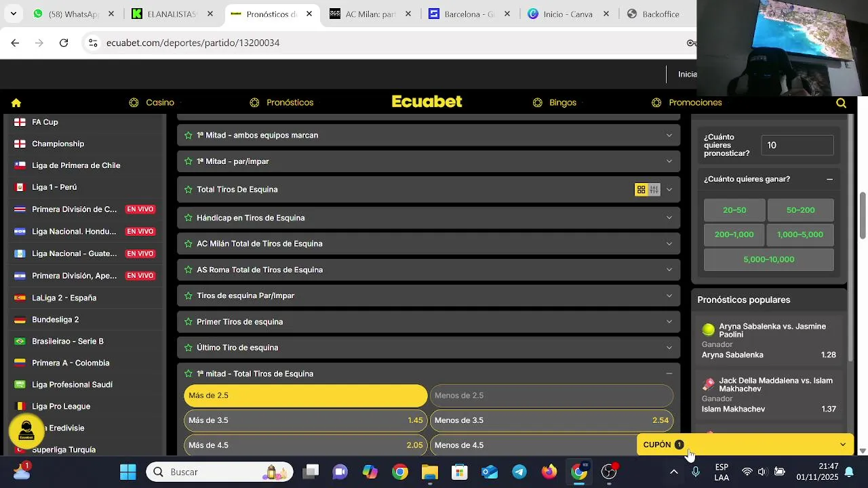
Task: Collapse '¿Cuánto quieres ganar?' with minus icon
Action: [x=829, y=180]
